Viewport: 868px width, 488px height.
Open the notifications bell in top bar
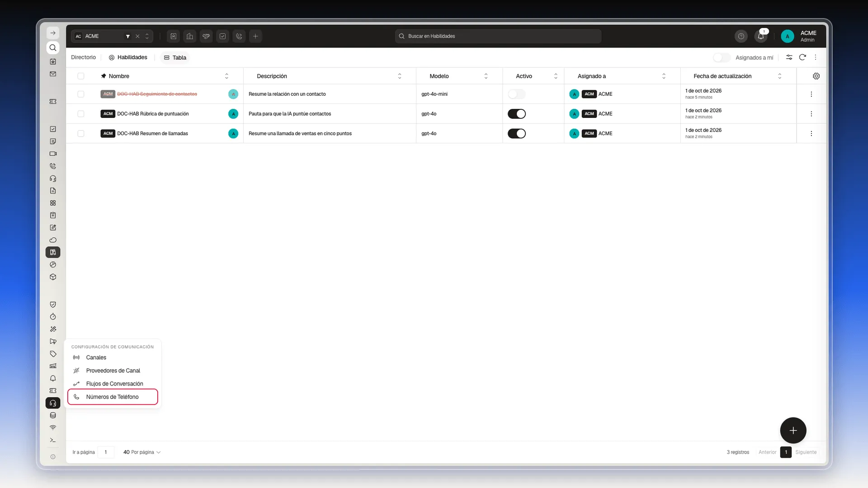tap(761, 36)
